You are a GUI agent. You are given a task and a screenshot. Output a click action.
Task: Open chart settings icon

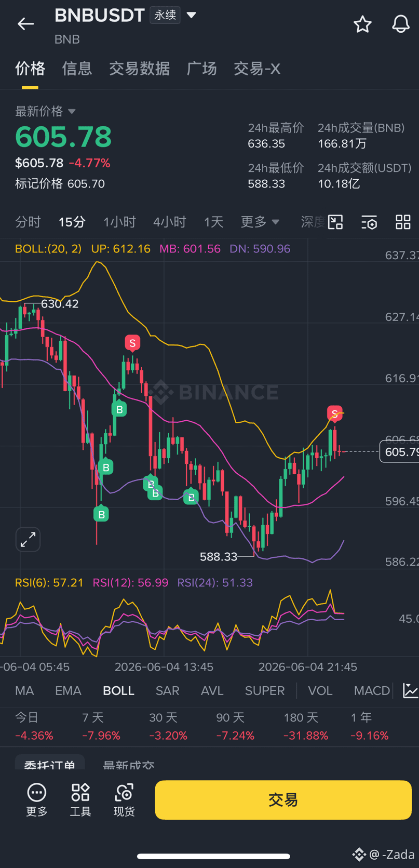(369, 222)
